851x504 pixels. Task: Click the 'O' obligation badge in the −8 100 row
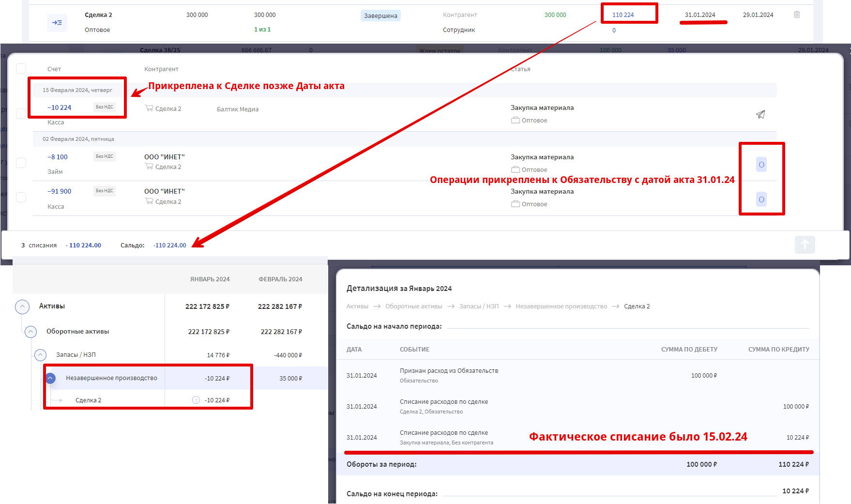761,165
